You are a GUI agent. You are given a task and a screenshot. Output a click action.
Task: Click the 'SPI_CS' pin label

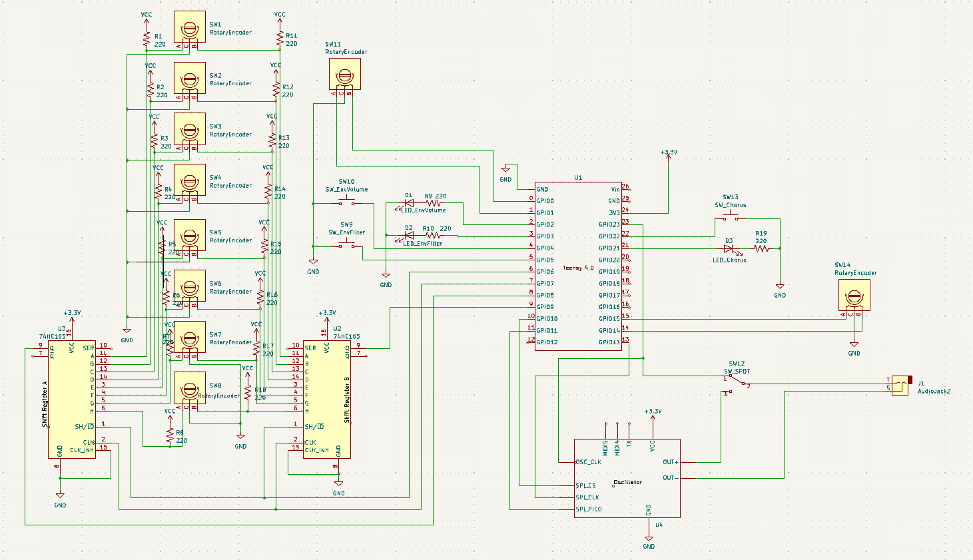tap(585, 486)
